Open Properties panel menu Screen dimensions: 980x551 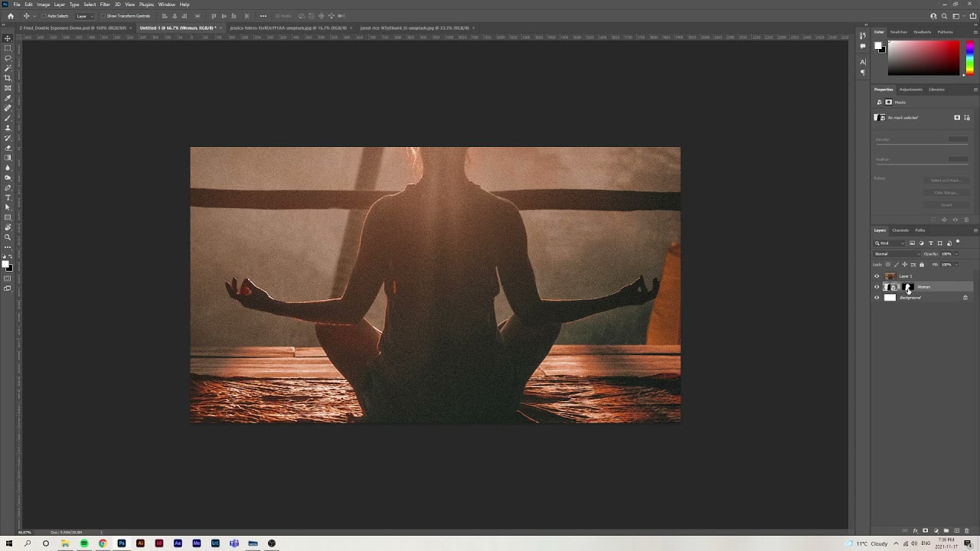point(975,90)
